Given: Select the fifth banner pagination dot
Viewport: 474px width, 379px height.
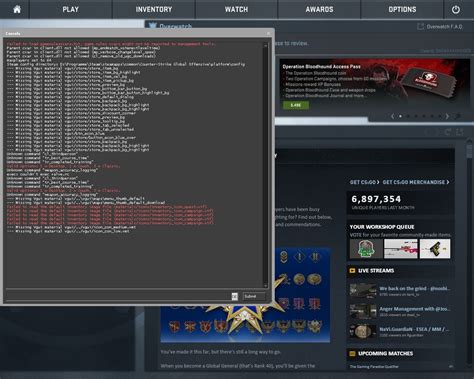Looking at the screenshot, I should [x=432, y=116].
